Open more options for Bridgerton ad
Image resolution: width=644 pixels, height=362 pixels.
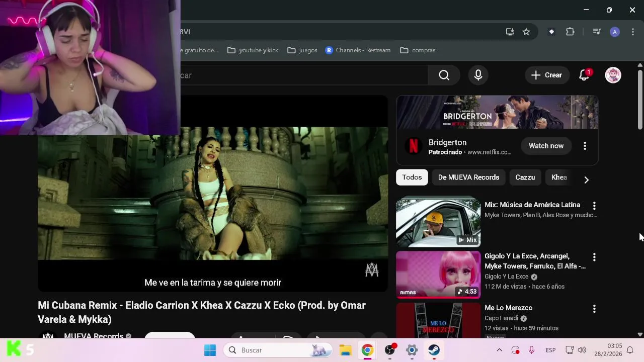pyautogui.click(x=585, y=146)
